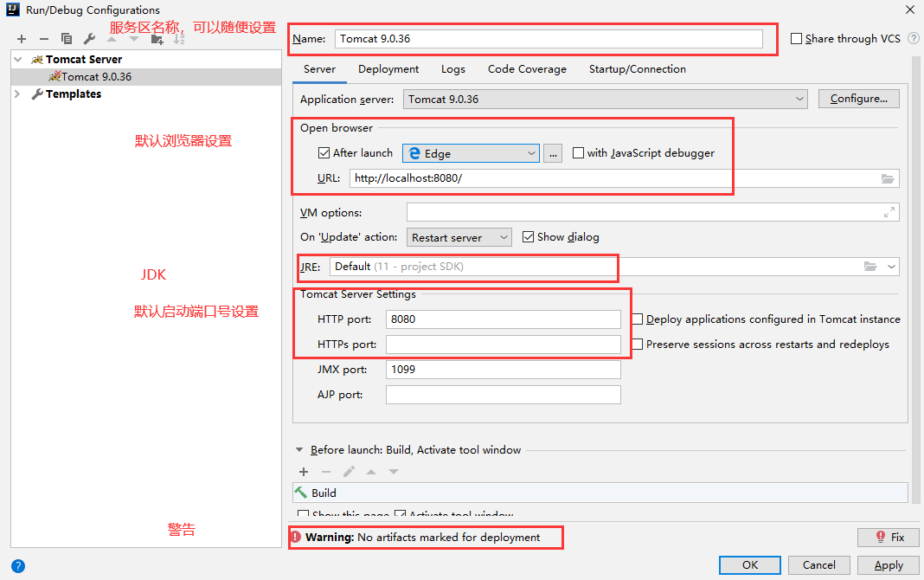Switch to the Logs tab
This screenshot has height=580, width=924.
(x=453, y=69)
